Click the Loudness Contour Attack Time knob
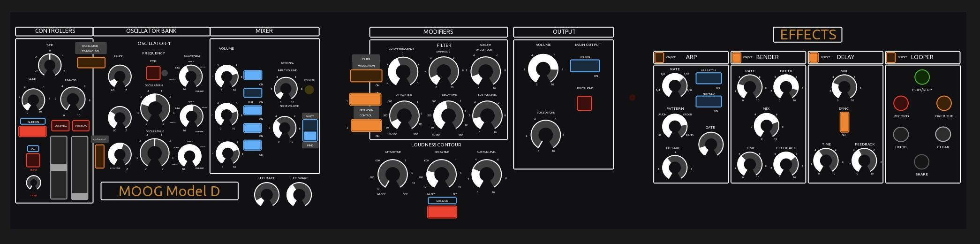Image resolution: width=980 pixels, height=244 pixels. [392, 174]
